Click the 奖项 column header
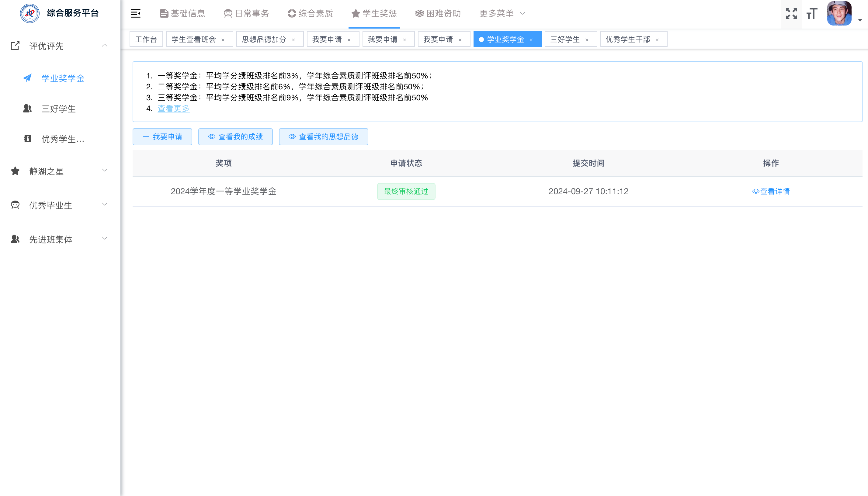The width and height of the screenshot is (868, 496). point(224,163)
